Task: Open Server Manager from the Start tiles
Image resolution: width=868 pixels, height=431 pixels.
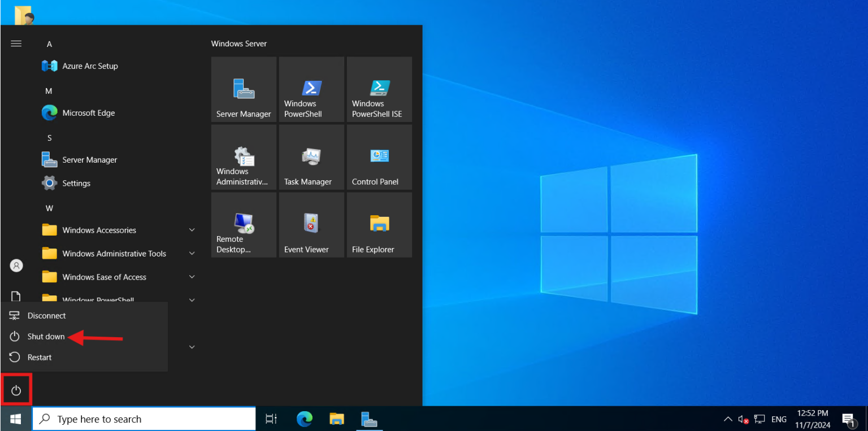Action: tap(244, 89)
